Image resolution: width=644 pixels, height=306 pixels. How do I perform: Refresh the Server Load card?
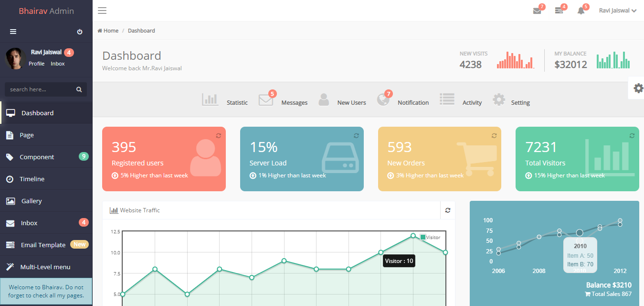tap(356, 135)
